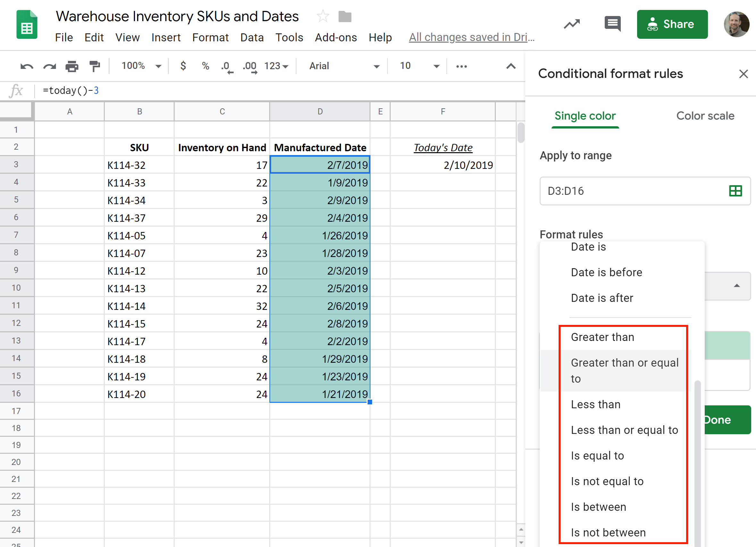Open the Google Sheets home icon

coord(27,24)
